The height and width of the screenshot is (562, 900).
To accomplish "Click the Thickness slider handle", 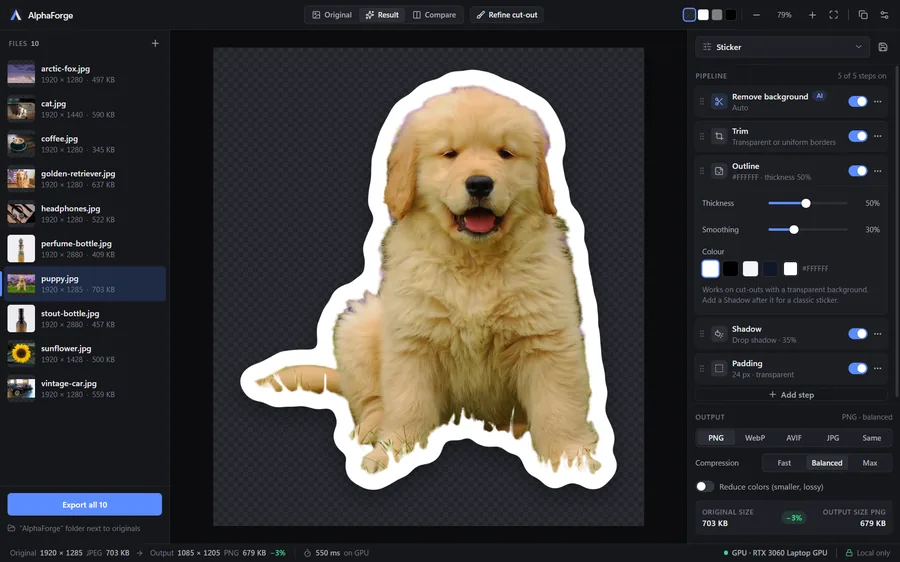I will [806, 203].
